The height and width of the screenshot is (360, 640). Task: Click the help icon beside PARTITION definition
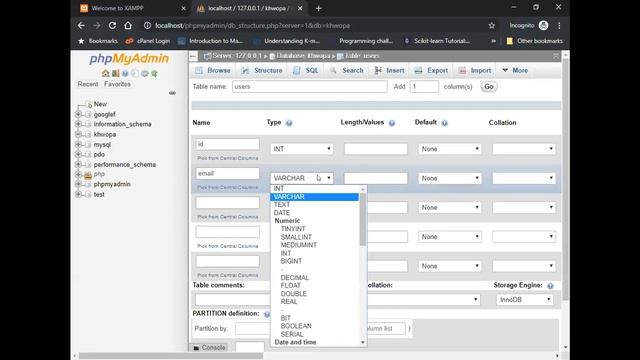point(267,314)
